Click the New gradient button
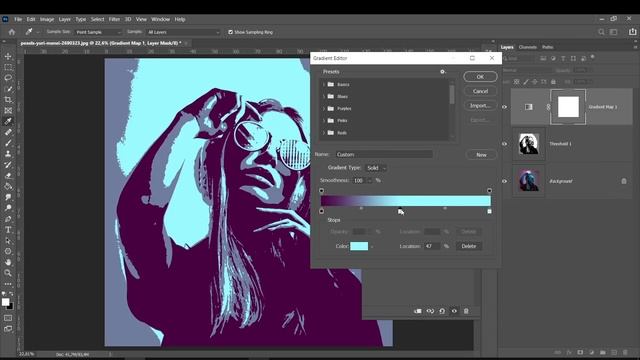The image size is (640, 360). point(481,155)
